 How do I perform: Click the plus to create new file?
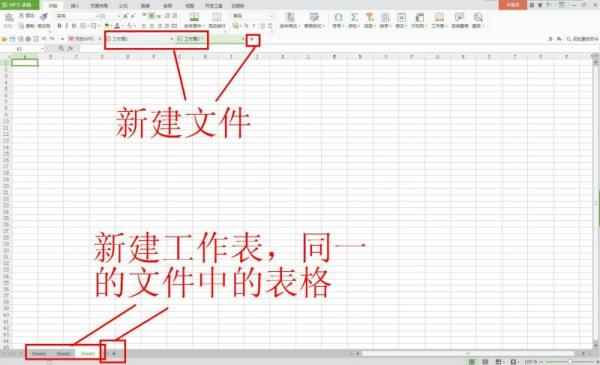coord(252,39)
